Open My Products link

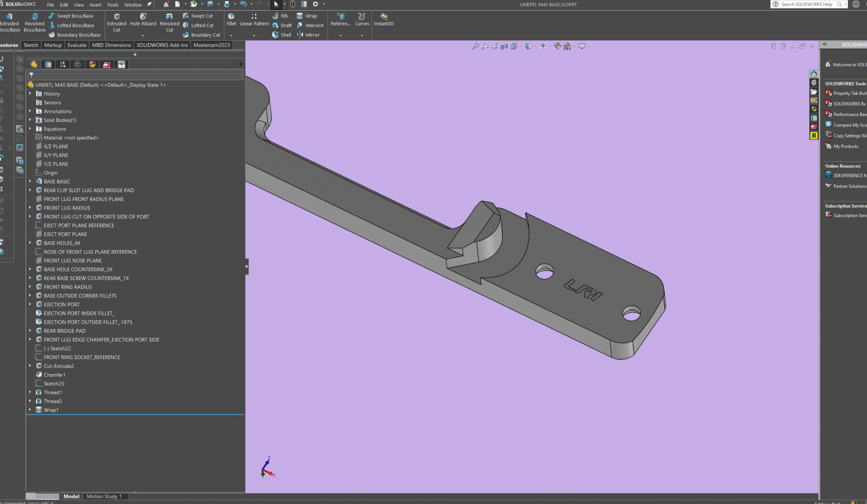842,146
